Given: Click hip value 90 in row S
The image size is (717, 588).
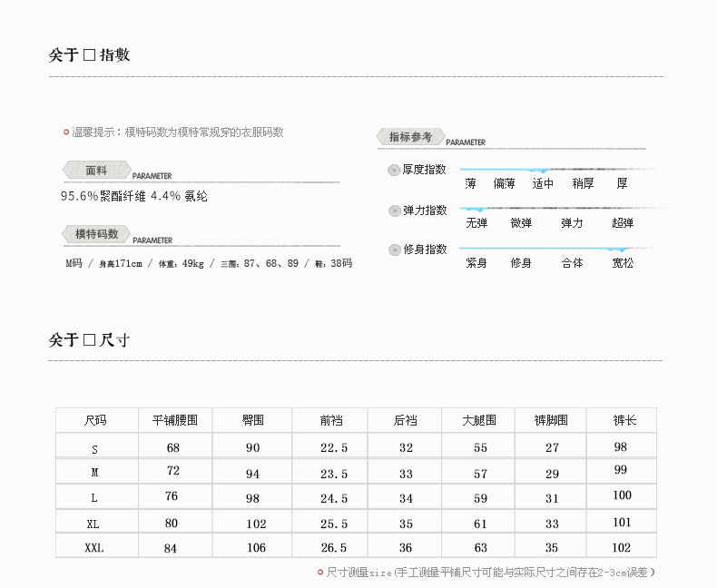Looking at the screenshot, I should pyautogui.click(x=253, y=447).
